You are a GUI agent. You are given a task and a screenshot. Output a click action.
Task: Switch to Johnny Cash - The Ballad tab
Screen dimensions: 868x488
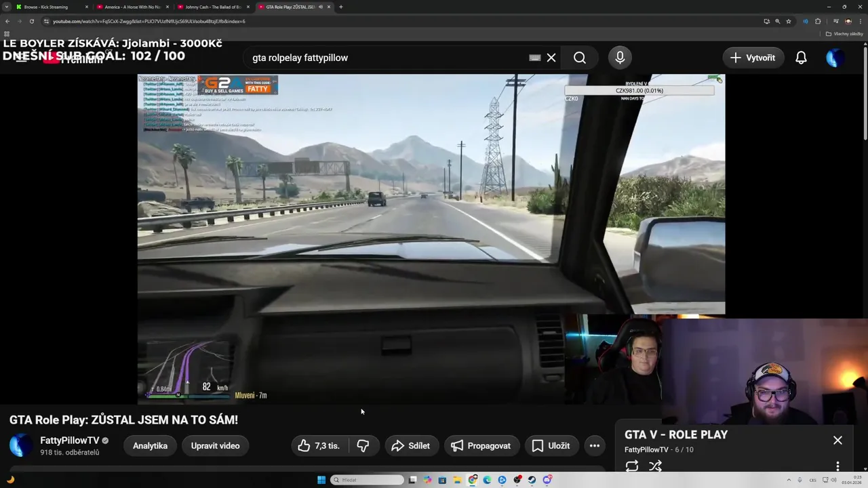tap(212, 7)
